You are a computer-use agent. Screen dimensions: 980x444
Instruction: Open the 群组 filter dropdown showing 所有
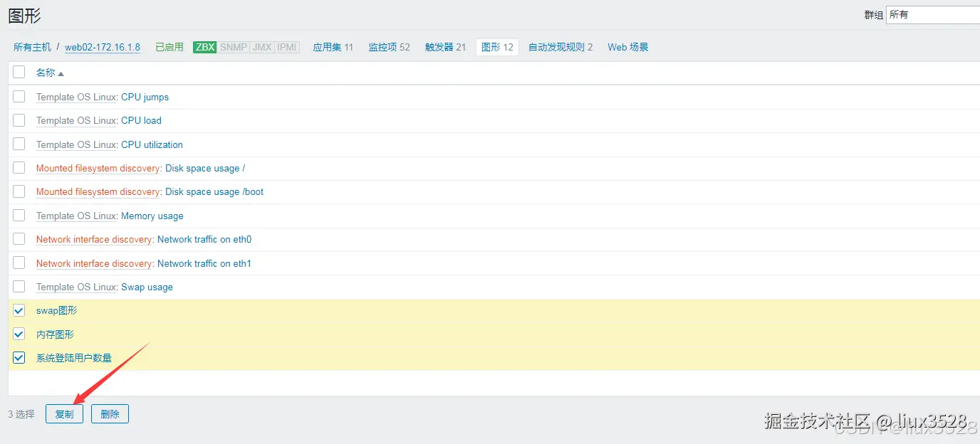pyautogui.click(x=933, y=14)
